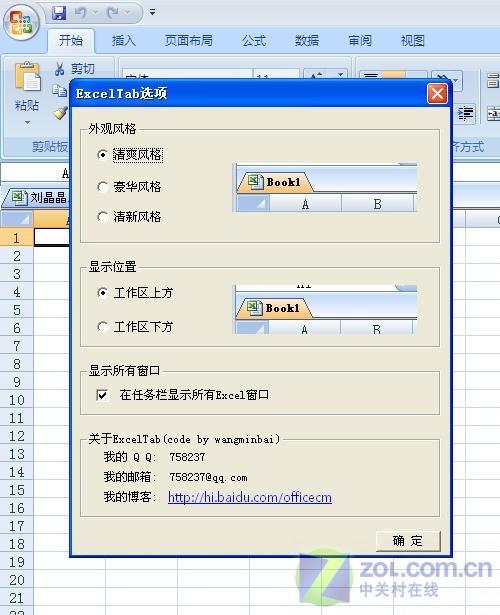Click the 剪切 scissors cut icon

coord(60,69)
